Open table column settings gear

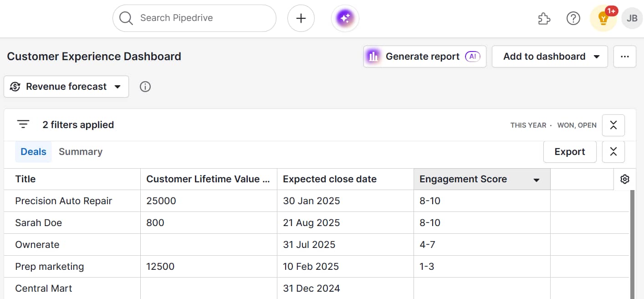tap(624, 179)
